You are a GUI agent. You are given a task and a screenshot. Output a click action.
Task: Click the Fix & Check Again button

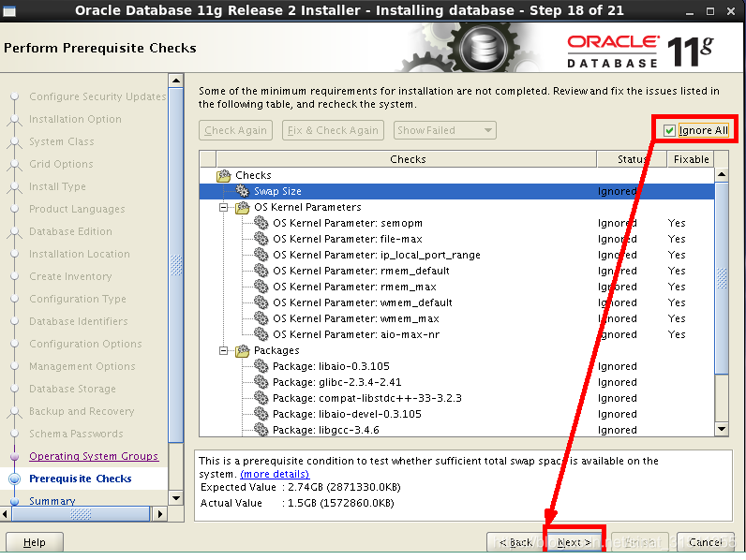point(333,130)
